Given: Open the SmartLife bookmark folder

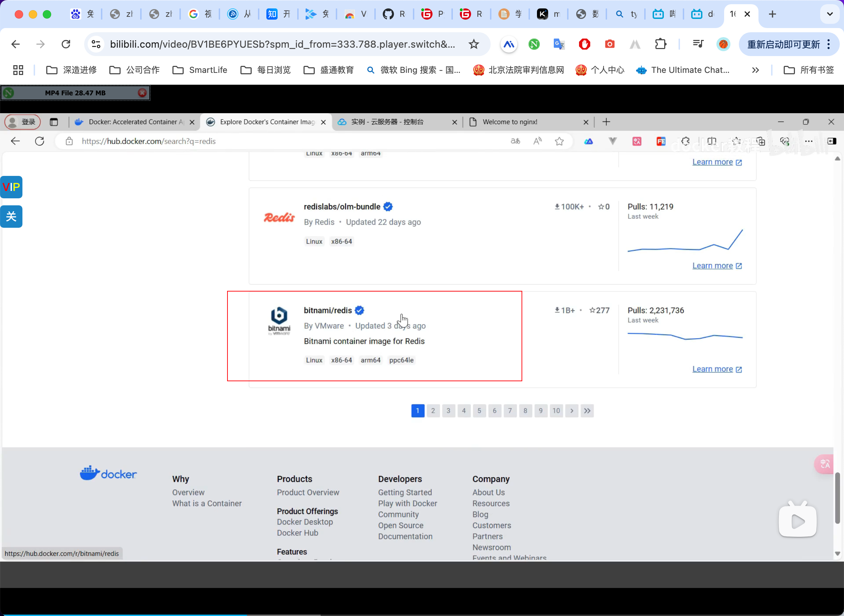Looking at the screenshot, I should pos(200,70).
